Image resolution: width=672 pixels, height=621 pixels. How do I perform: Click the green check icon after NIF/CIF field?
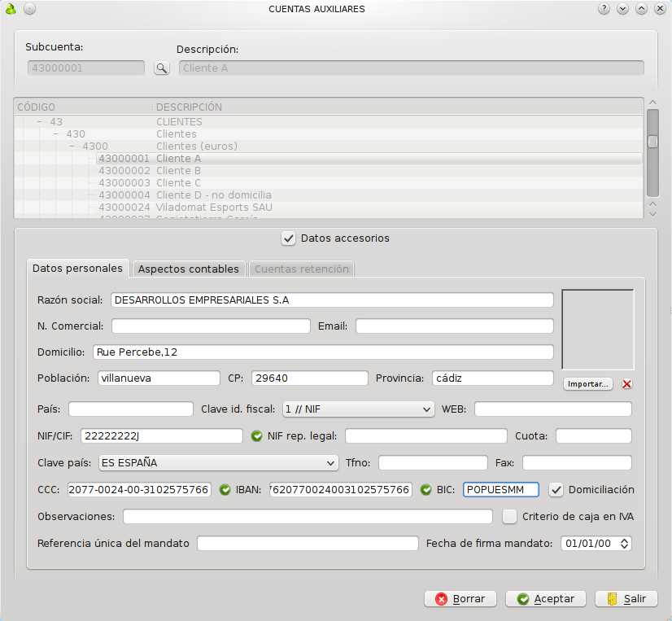click(x=256, y=436)
